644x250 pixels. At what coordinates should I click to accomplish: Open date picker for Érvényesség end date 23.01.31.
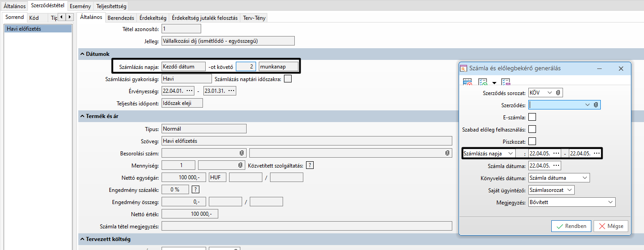(x=231, y=91)
